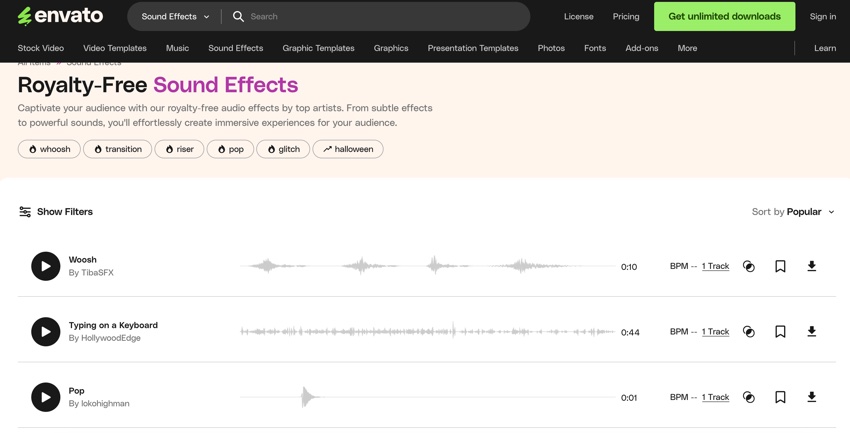Open Show Filters panel
This screenshot has width=850, height=433.
pyautogui.click(x=56, y=212)
